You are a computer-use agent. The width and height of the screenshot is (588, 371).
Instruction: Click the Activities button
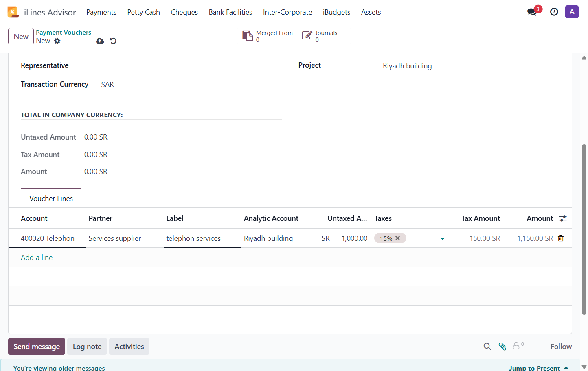pyautogui.click(x=129, y=346)
